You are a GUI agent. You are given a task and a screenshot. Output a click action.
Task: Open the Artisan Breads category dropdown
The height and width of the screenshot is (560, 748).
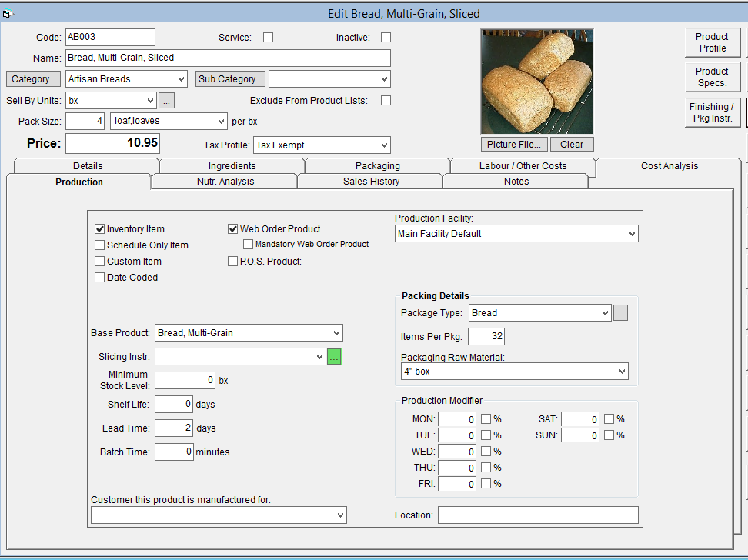[182, 79]
